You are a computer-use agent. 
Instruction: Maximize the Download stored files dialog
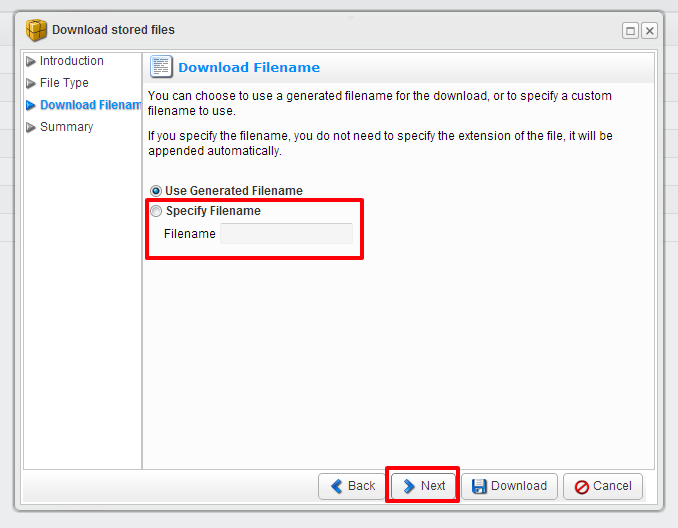[x=631, y=31]
